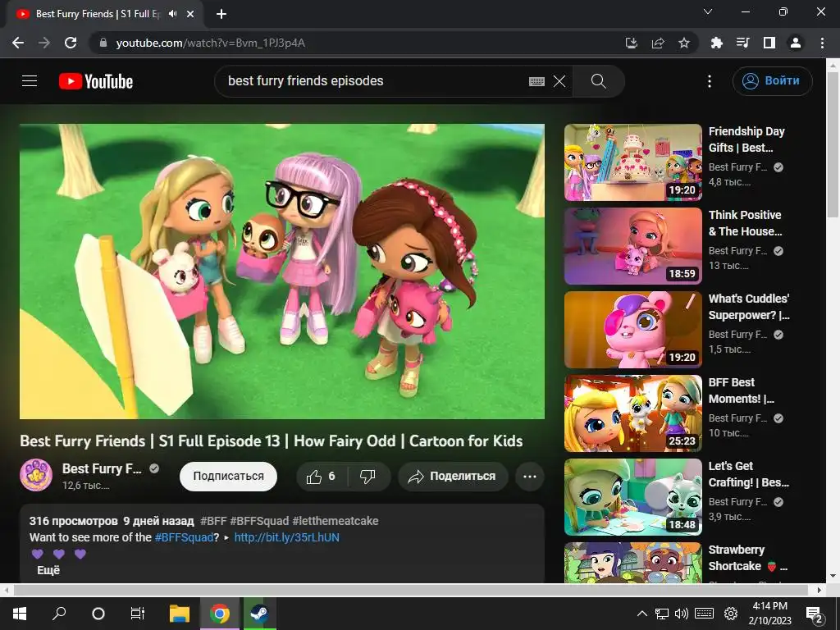Show hidden tray icons chevron
This screenshot has height=630, width=840.
641,614
